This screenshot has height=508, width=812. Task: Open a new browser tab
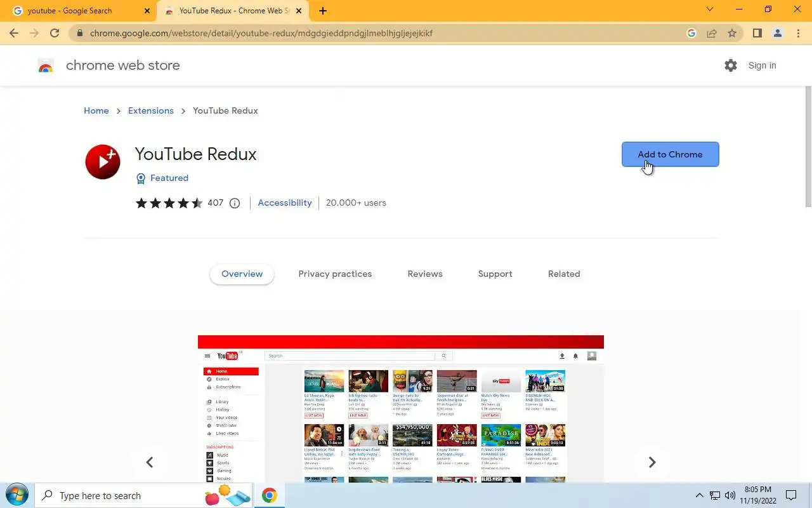pyautogui.click(x=323, y=11)
